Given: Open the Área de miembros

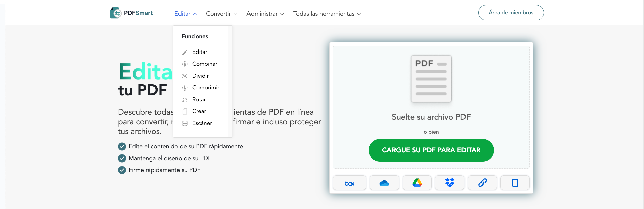Looking at the screenshot, I should tap(511, 12).
